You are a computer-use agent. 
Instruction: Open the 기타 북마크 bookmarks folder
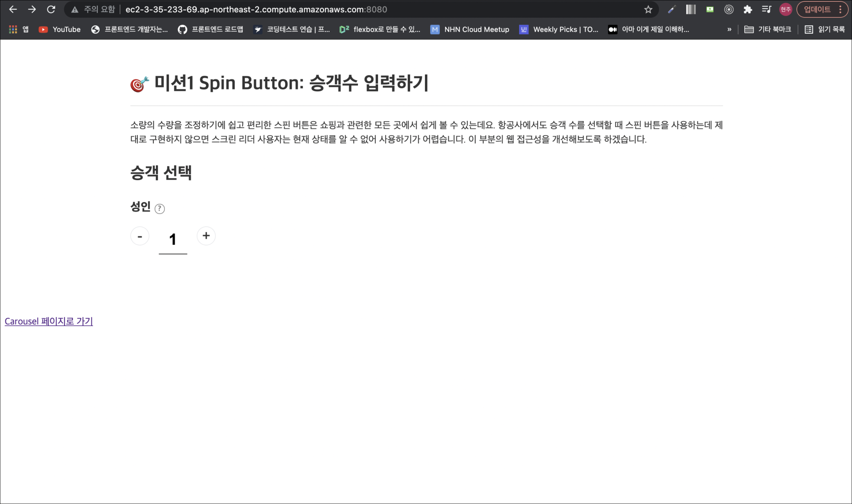point(768,30)
